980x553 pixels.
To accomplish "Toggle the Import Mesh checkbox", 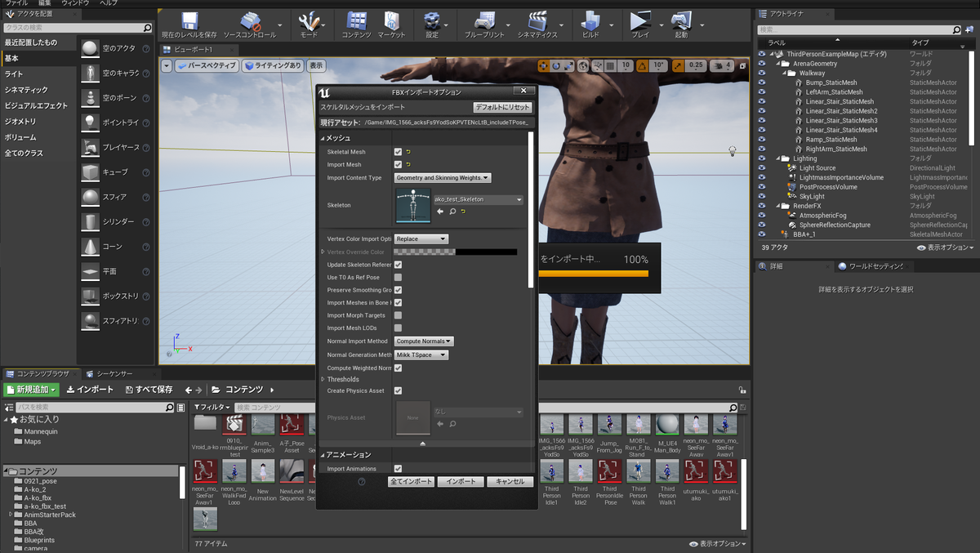I will (398, 165).
